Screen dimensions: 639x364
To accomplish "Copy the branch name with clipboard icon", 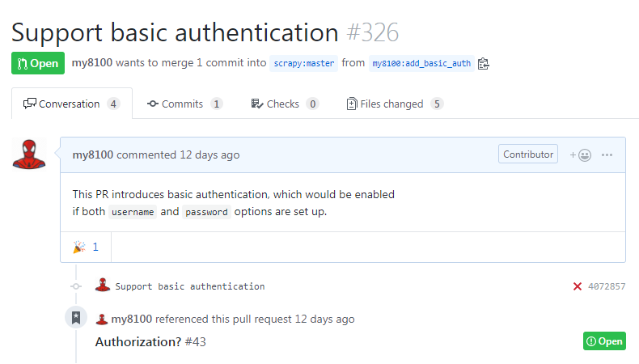I will (484, 63).
